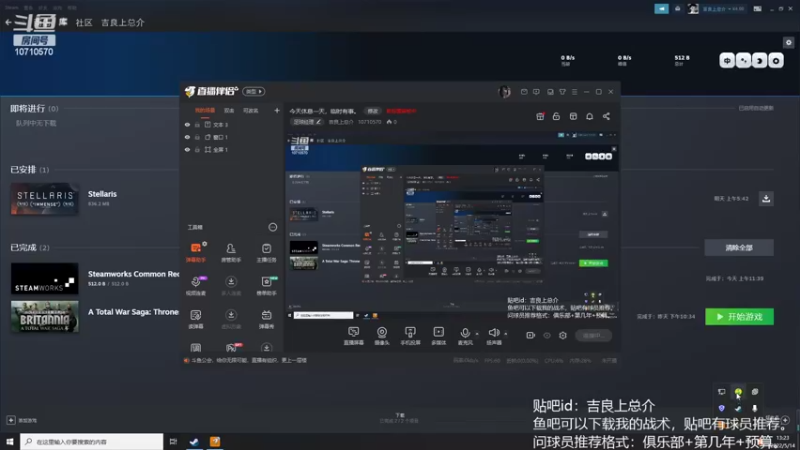Add 手机投屏 phone screen source
This screenshot has width=800, height=450.
tap(410, 336)
